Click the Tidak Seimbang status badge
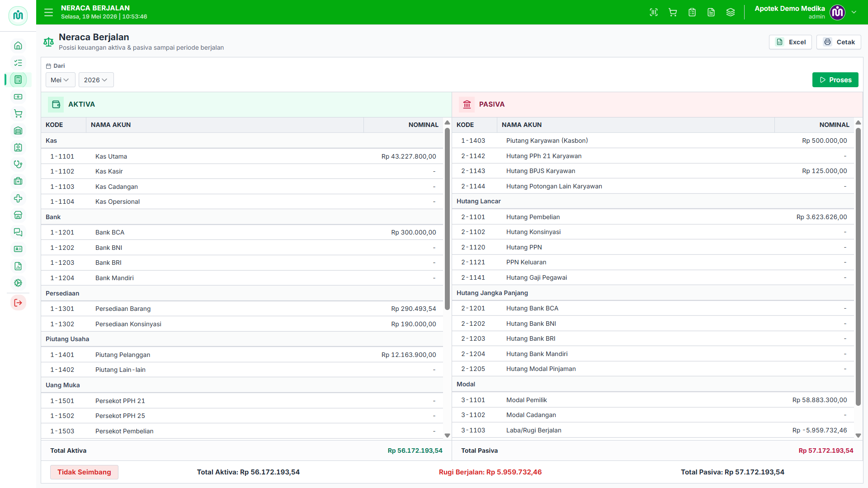 (84, 472)
